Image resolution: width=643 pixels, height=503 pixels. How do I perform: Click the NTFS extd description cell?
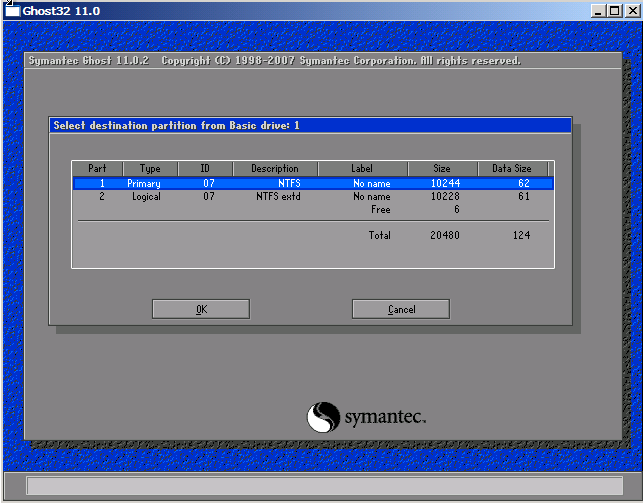click(278, 196)
